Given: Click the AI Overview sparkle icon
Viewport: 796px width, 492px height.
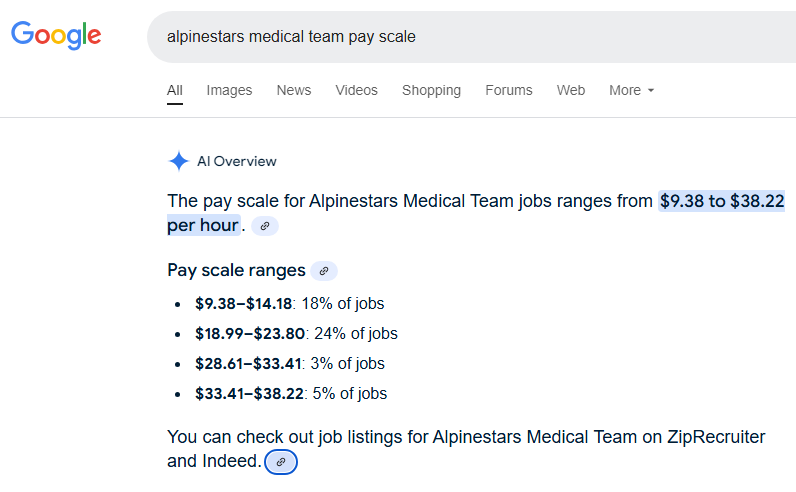Looking at the screenshot, I should pyautogui.click(x=179, y=162).
